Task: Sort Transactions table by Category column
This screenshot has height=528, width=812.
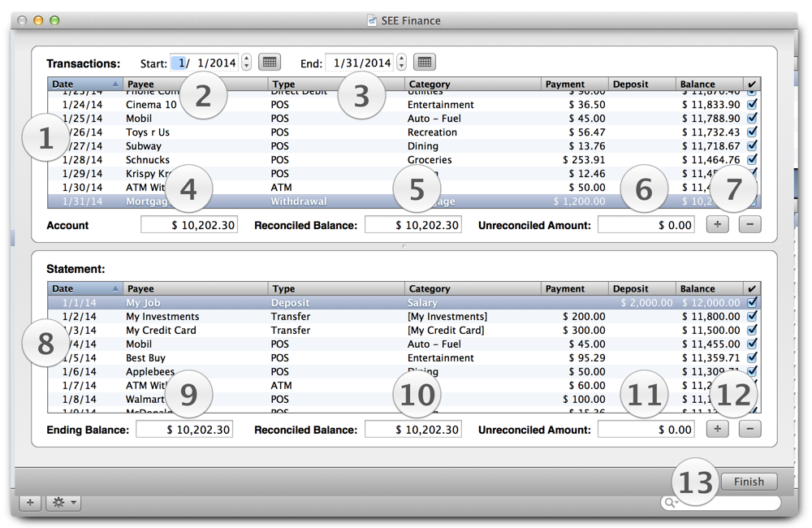Action: click(473, 84)
